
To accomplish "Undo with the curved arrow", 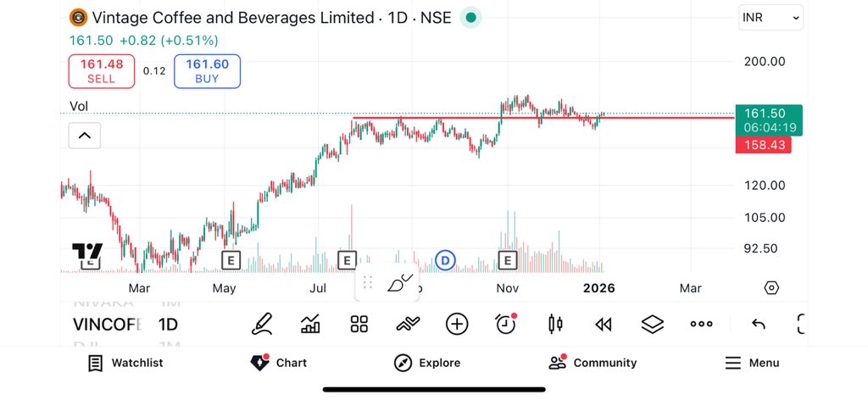I will pos(759,325).
